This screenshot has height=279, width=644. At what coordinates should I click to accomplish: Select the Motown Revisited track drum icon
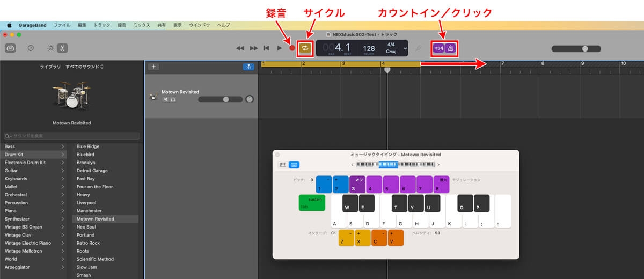coord(152,97)
